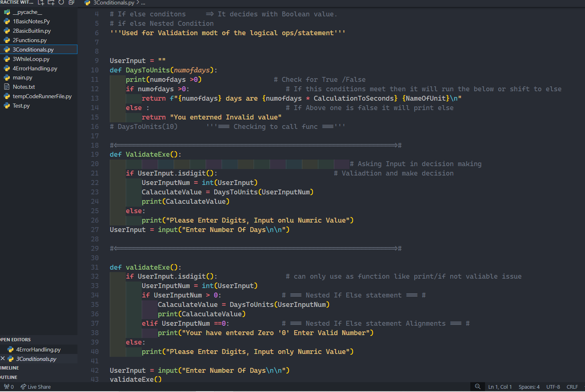Click the New File icon in Explorer

pos(41,2)
